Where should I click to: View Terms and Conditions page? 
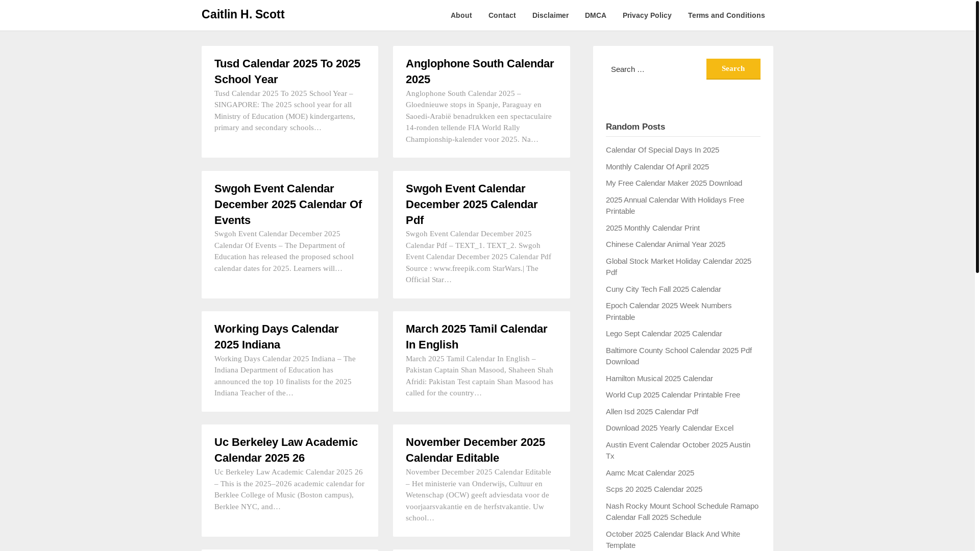[726, 15]
